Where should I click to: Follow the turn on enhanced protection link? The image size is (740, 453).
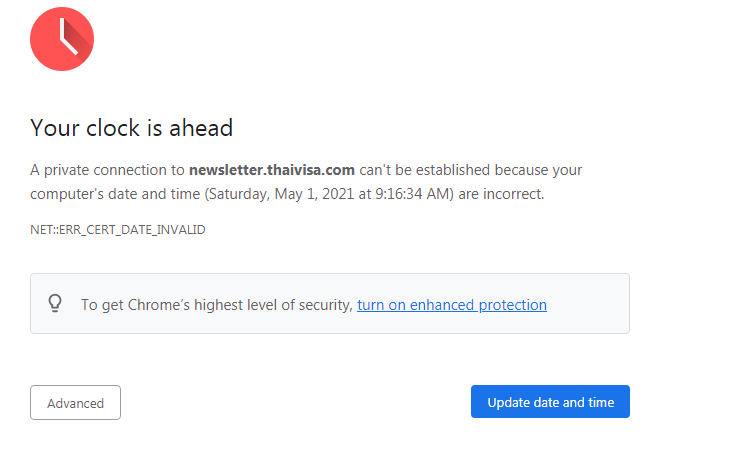click(x=452, y=305)
